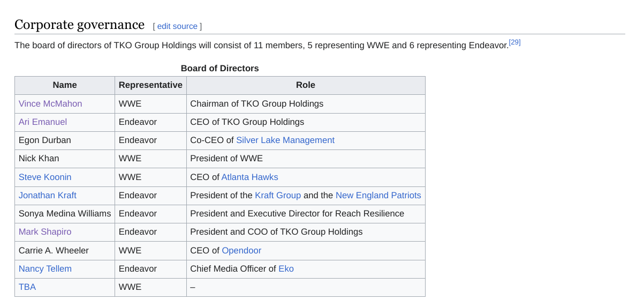Click the edit source link

[177, 26]
